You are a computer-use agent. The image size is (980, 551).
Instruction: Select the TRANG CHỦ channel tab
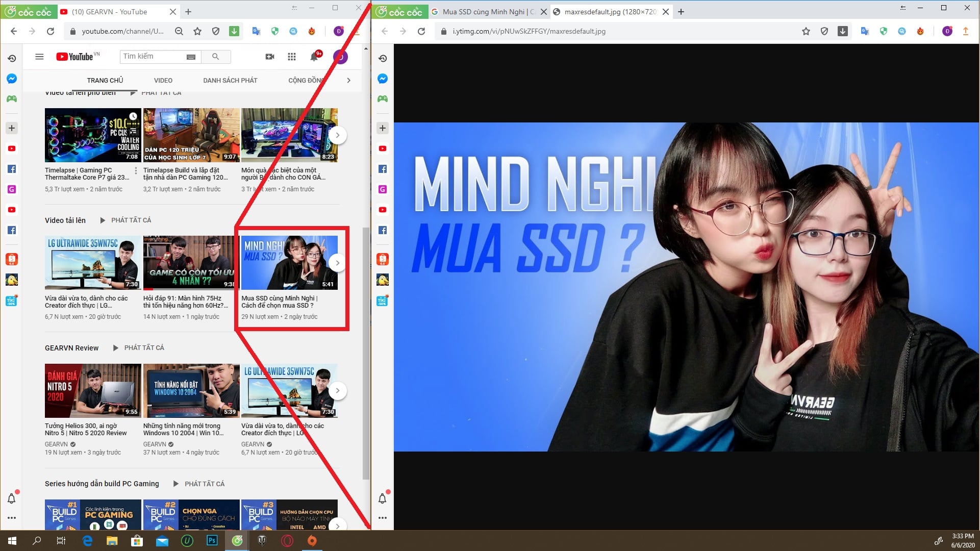click(x=105, y=80)
